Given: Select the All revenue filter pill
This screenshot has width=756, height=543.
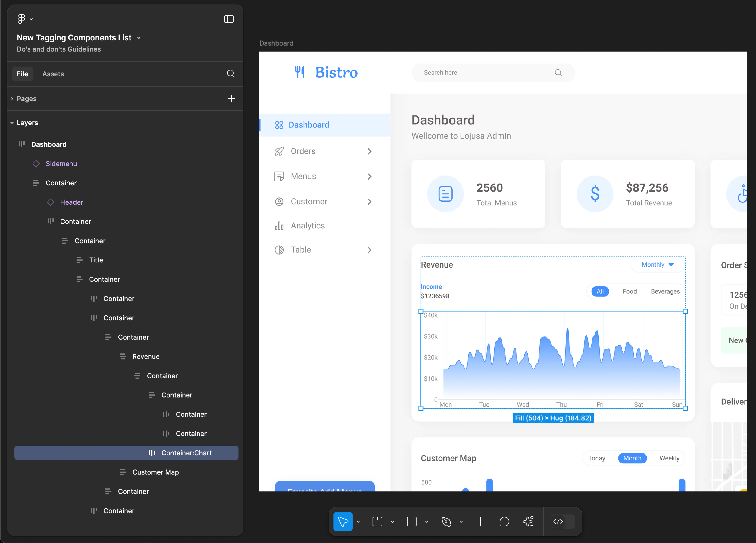Looking at the screenshot, I should (600, 291).
